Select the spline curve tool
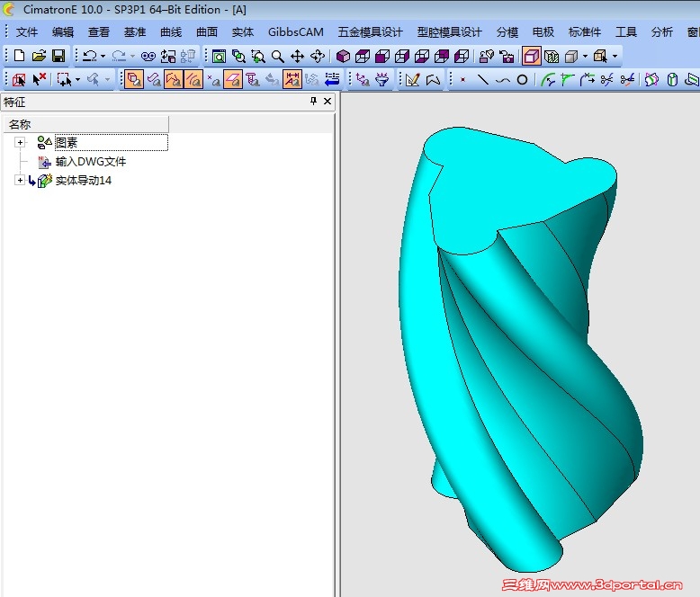700x597 pixels. click(503, 80)
